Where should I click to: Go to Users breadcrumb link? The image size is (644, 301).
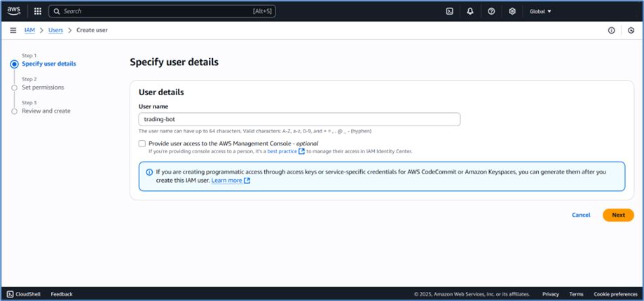(56, 30)
